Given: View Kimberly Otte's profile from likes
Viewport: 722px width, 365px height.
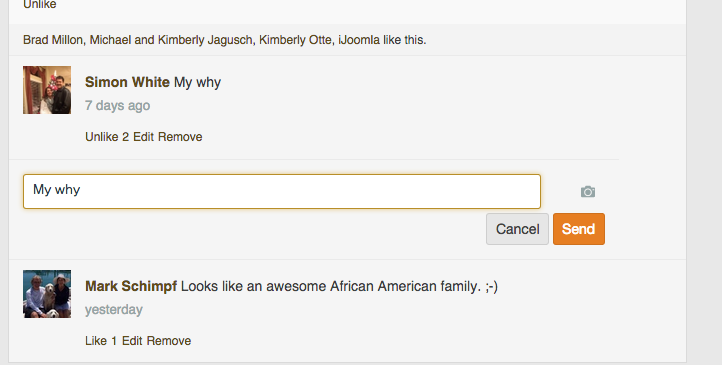Looking at the screenshot, I should tap(295, 40).
